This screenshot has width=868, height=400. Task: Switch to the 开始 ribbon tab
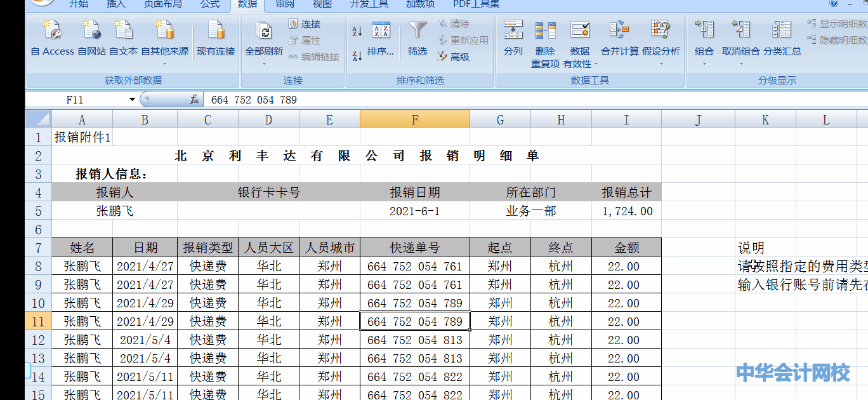(x=79, y=4)
